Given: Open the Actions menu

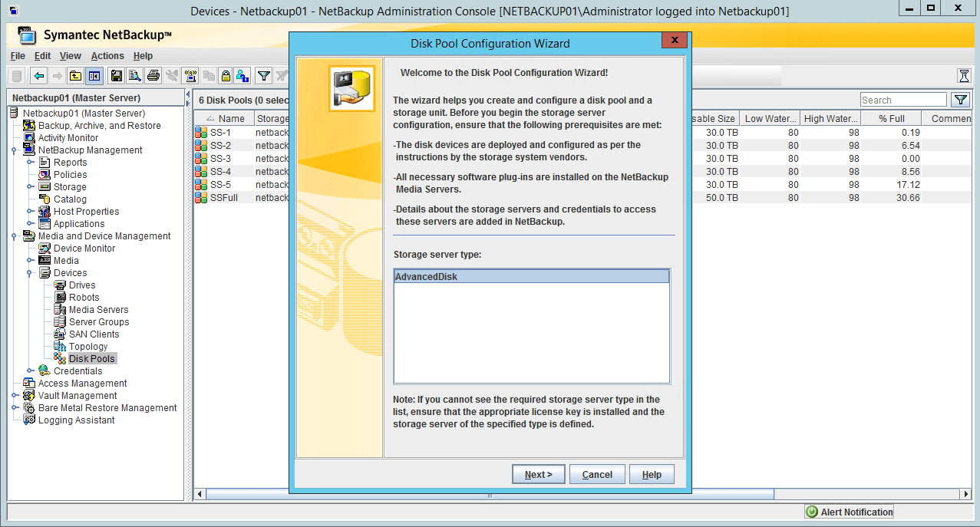Looking at the screenshot, I should (x=107, y=55).
